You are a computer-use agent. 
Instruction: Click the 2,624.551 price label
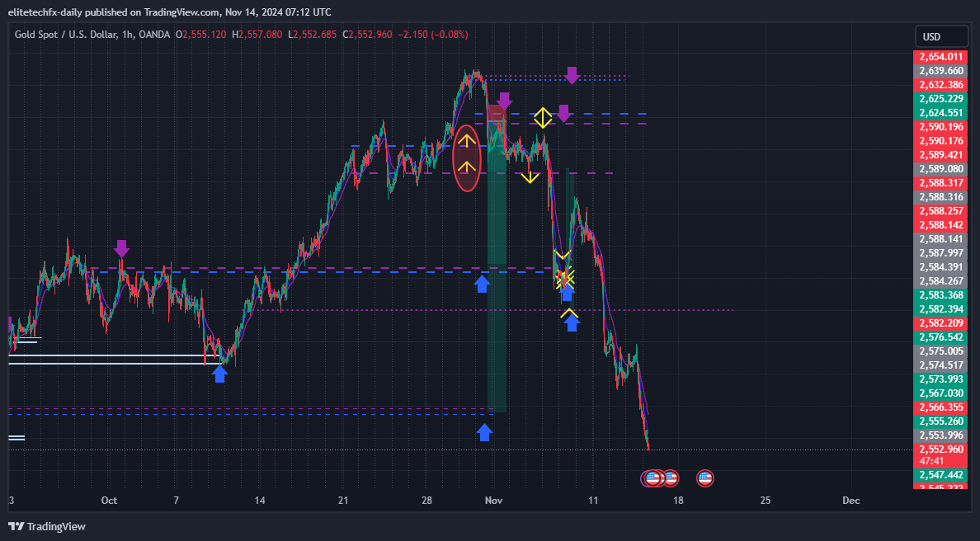click(940, 113)
